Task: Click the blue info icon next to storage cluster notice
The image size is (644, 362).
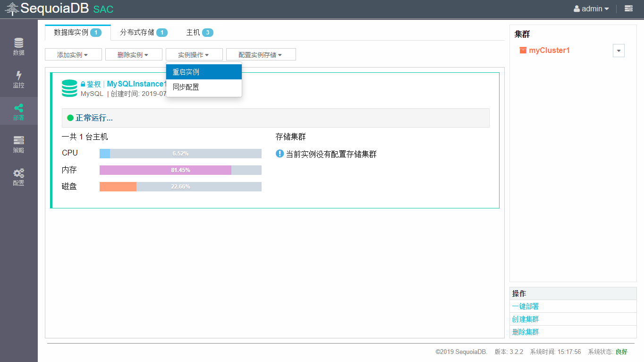Action: [280, 154]
